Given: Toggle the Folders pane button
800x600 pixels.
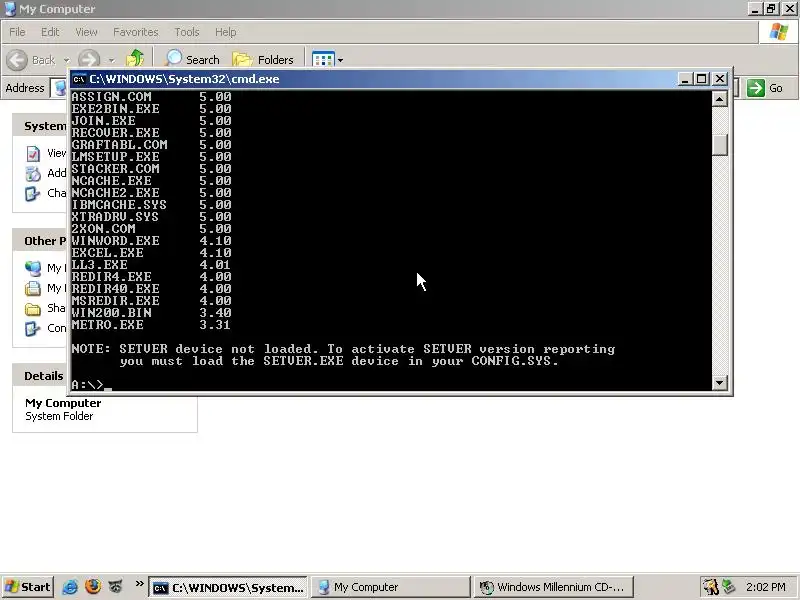Looking at the screenshot, I should pyautogui.click(x=263, y=60).
